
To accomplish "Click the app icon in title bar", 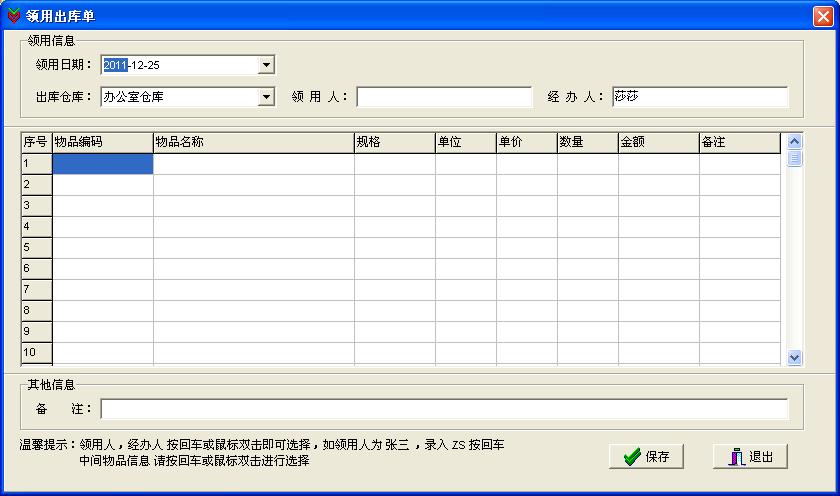I will click(13, 16).
